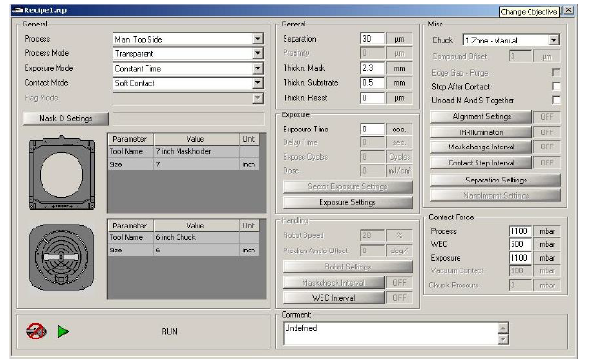Click the Contact Force Process field
The image size is (590, 364).
tap(520, 231)
